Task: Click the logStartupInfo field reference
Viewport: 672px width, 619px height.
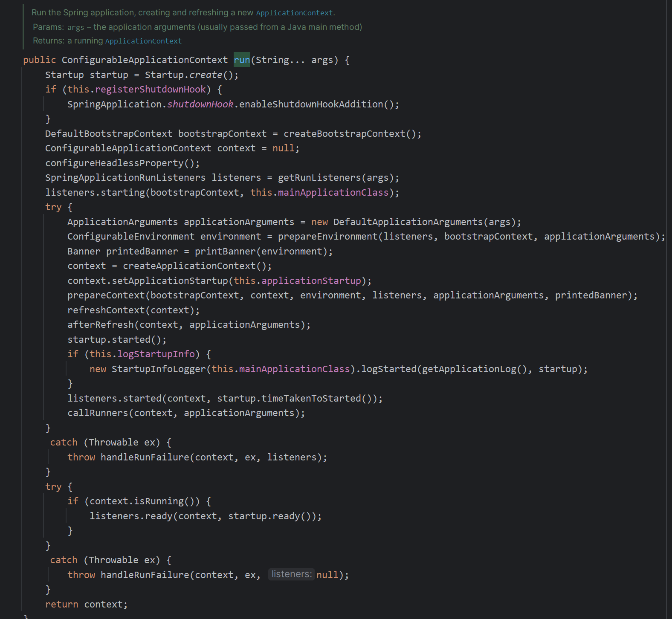Action: coord(156,354)
